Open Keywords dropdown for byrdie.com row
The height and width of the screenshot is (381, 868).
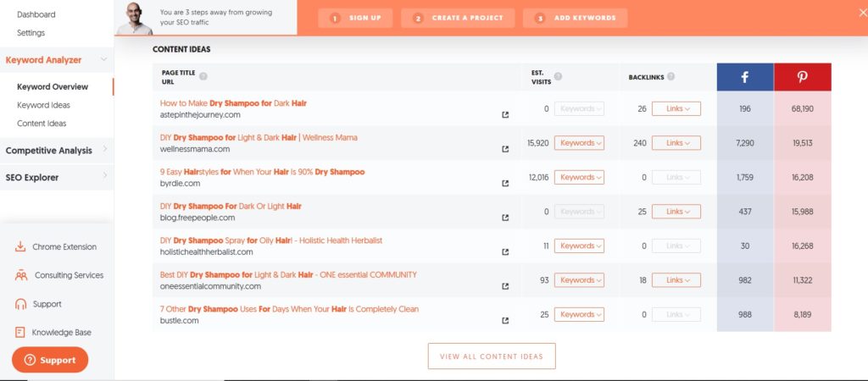tap(579, 177)
